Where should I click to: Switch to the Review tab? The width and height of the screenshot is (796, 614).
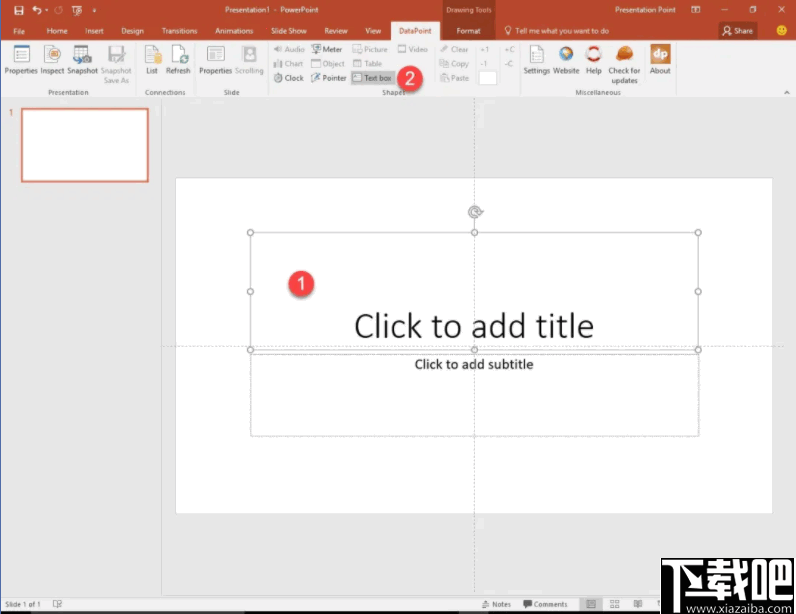point(336,31)
